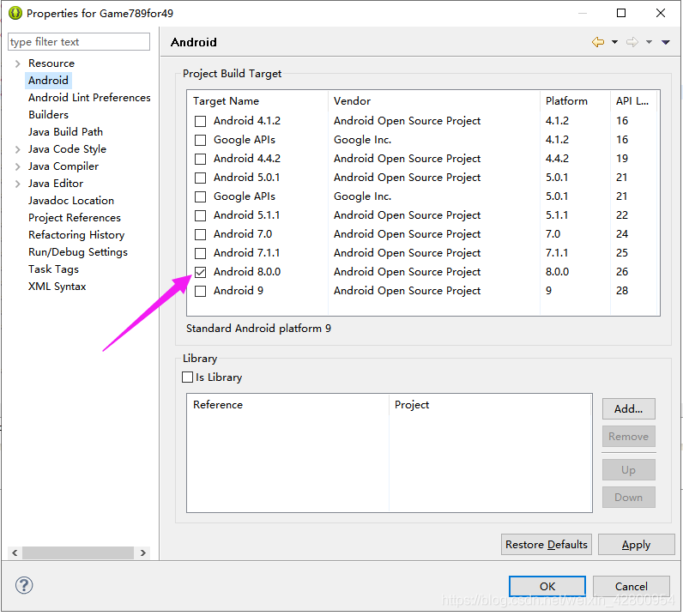Check the Android 9 target

pyautogui.click(x=201, y=291)
